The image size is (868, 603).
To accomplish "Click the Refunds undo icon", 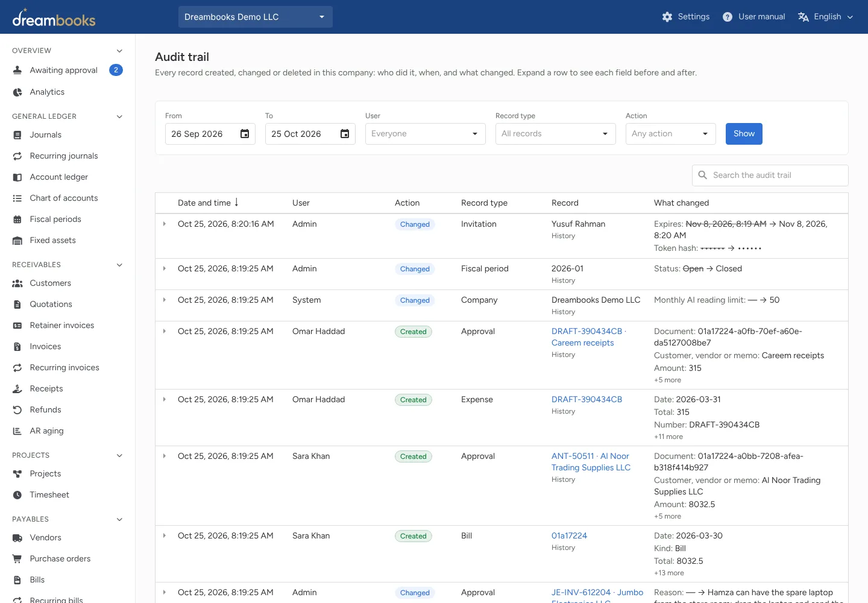I will (x=17, y=410).
